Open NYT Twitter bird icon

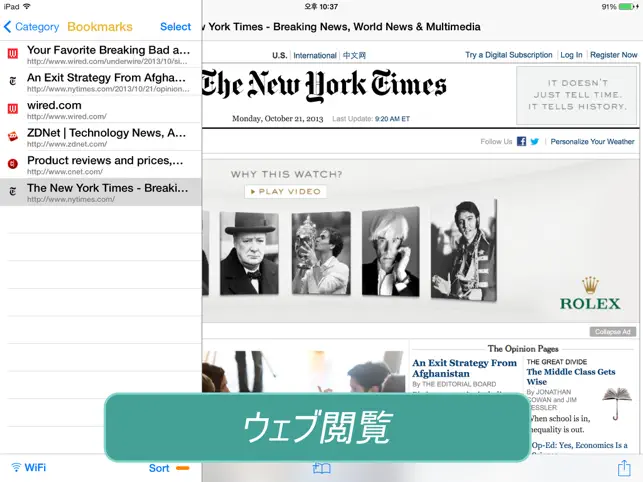coord(534,142)
